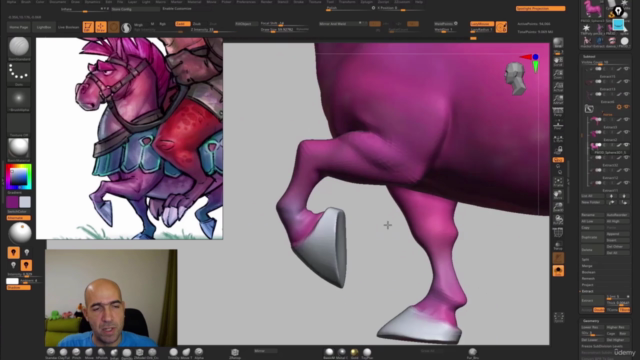The image size is (640, 360).
Task: Expand the Boolean section
Action: [x=589, y=272]
